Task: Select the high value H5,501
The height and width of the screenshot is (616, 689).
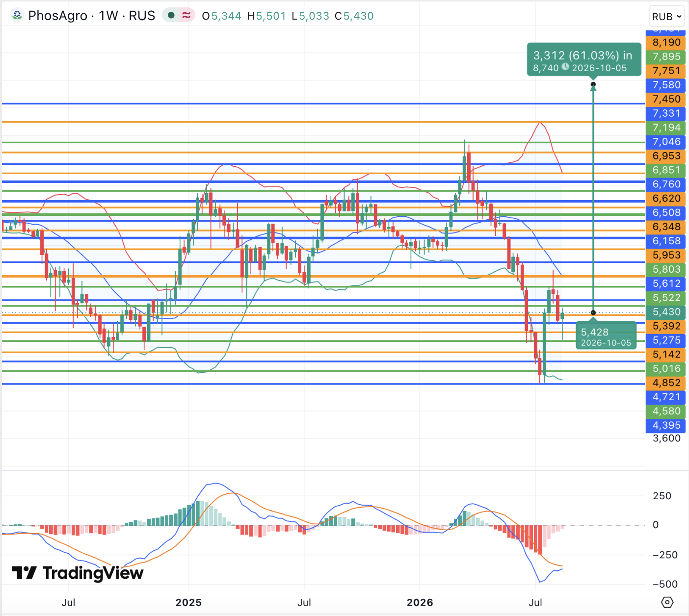Action: pyautogui.click(x=266, y=16)
